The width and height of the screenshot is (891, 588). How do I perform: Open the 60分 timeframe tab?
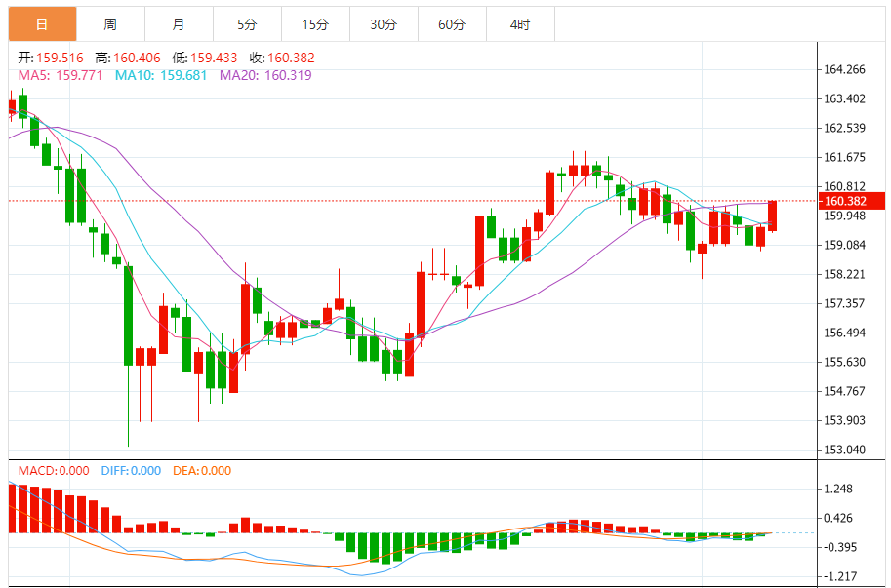[452, 24]
